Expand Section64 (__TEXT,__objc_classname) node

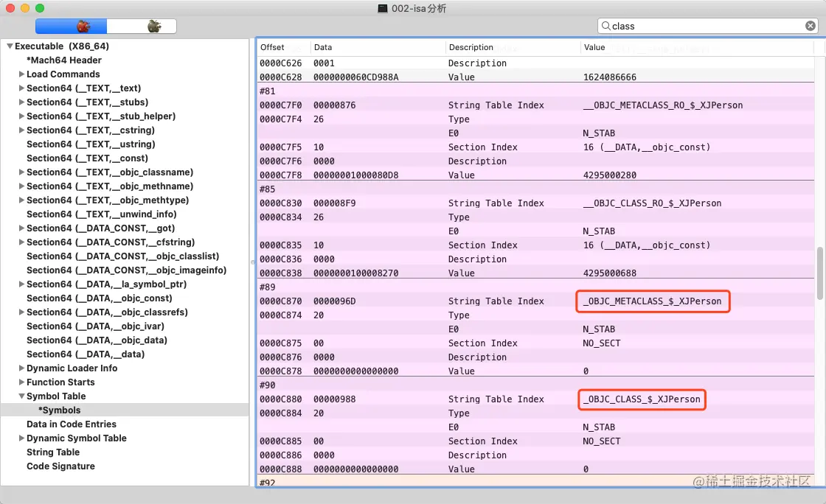[21, 172]
